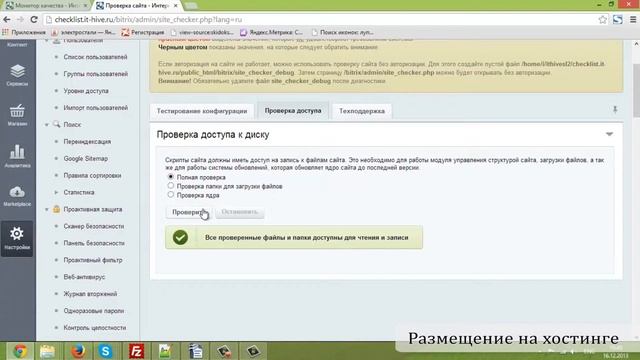Image resolution: width=640 pixels, height=360 pixels.
Task: Close the Проверка сайта browser tab
Action: pos(176,6)
